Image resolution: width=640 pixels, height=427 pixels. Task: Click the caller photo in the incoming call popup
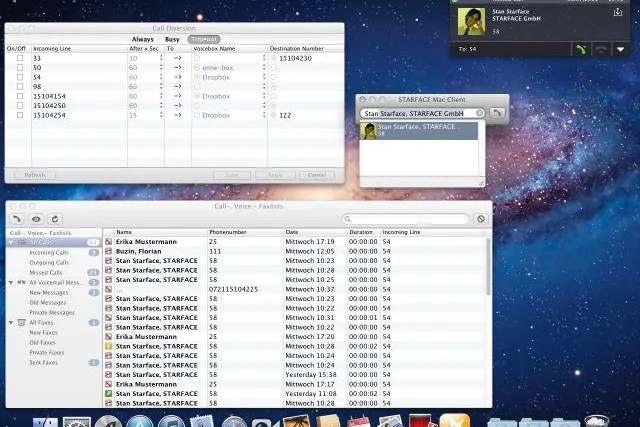pyautogui.click(x=471, y=22)
